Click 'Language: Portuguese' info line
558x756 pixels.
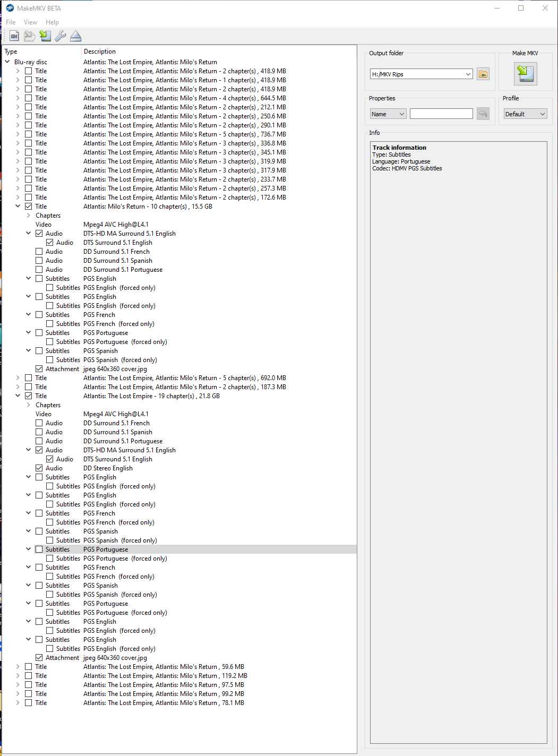pos(401,161)
